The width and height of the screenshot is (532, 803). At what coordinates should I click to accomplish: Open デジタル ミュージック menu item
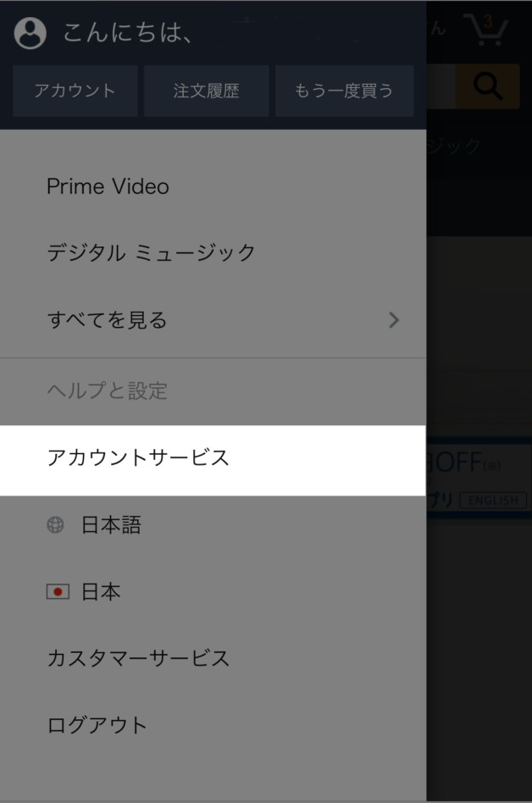(x=213, y=253)
